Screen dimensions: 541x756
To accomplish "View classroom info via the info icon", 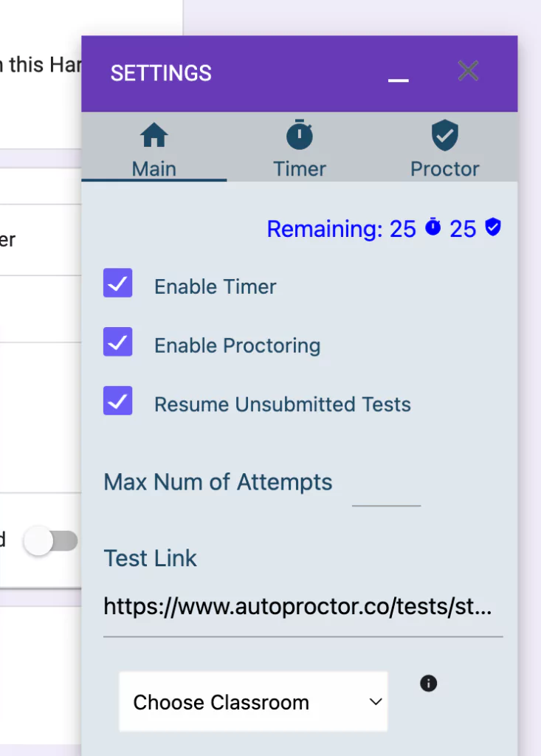I will (429, 684).
